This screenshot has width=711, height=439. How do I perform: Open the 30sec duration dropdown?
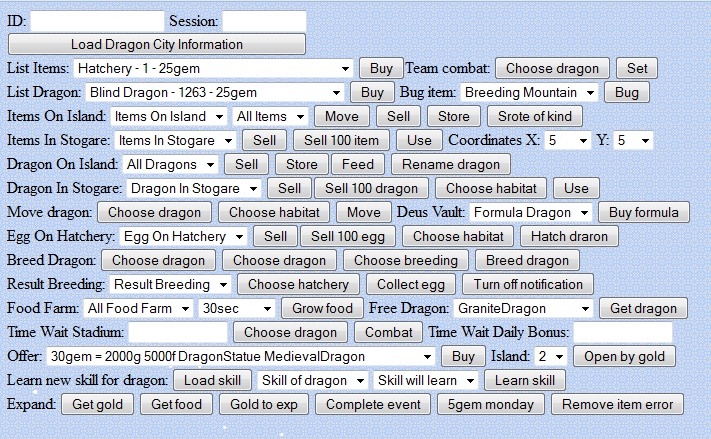pyautogui.click(x=237, y=309)
